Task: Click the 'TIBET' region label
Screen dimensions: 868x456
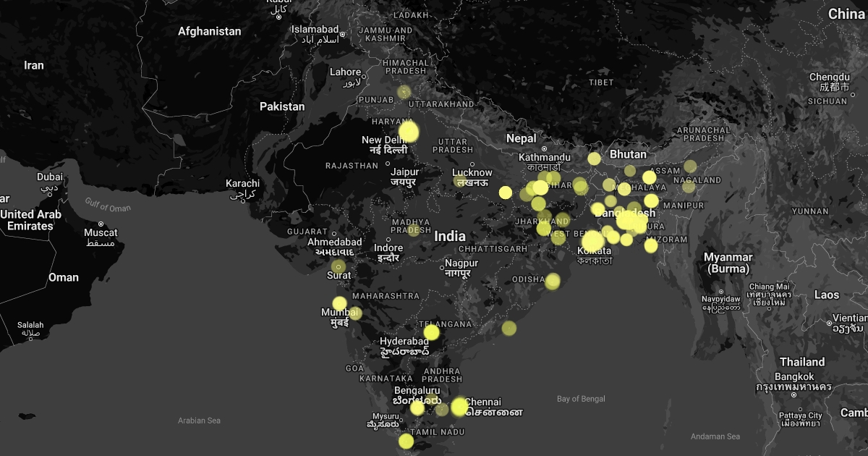Action: (600, 83)
